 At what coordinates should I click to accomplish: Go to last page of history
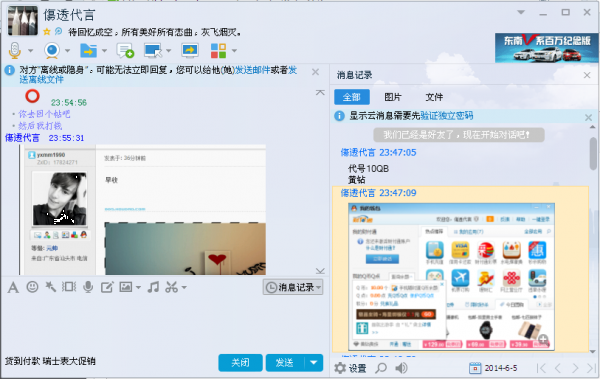(x=591, y=368)
